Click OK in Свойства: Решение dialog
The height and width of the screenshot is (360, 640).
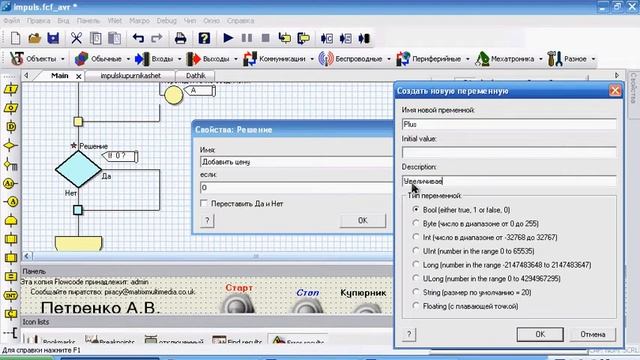pyautogui.click(x=362, y=220)
